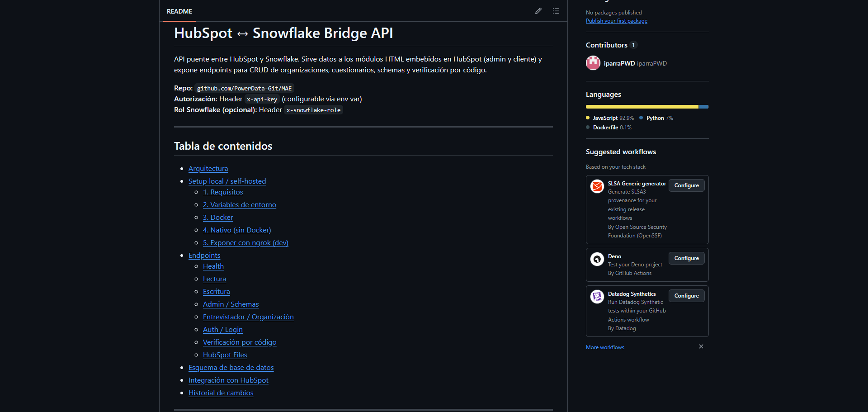
Task: Click the iparraPWD contributor avatar
Action: [593, 63]
